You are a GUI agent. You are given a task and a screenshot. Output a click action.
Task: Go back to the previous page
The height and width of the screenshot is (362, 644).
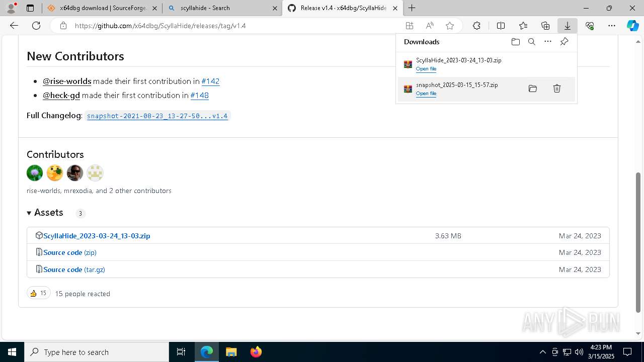tap(14, 26)
